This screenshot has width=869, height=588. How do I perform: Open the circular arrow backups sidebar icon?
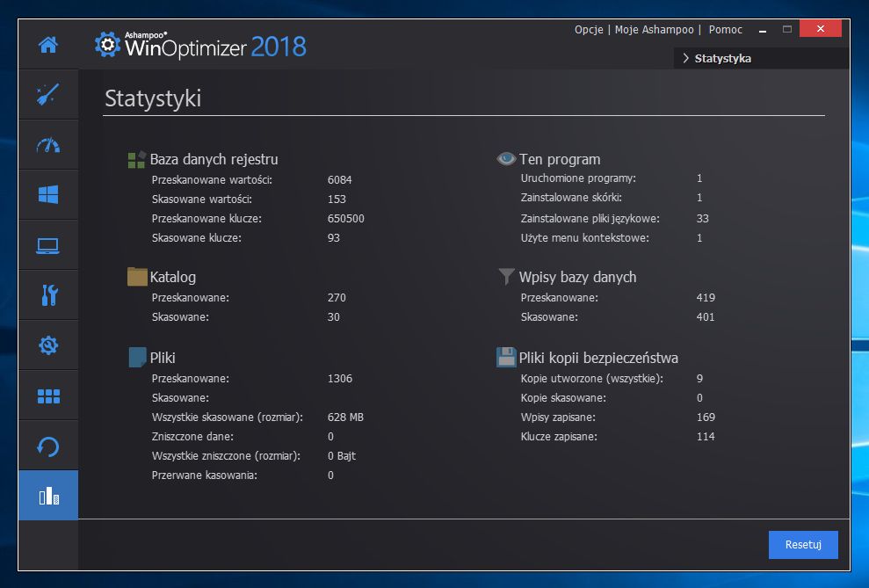click(48, 446)
